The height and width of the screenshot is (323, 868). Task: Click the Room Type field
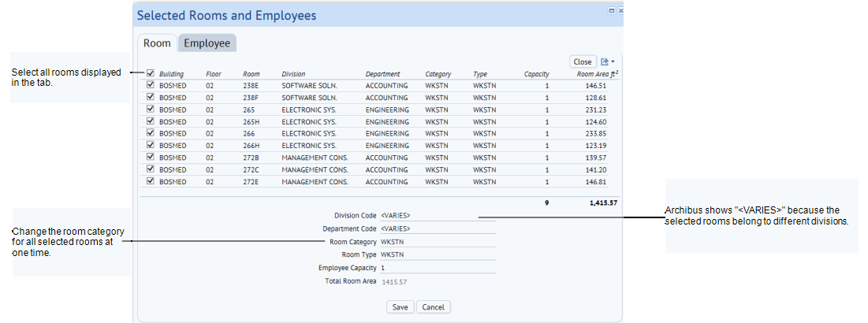(x=438, y=254)
